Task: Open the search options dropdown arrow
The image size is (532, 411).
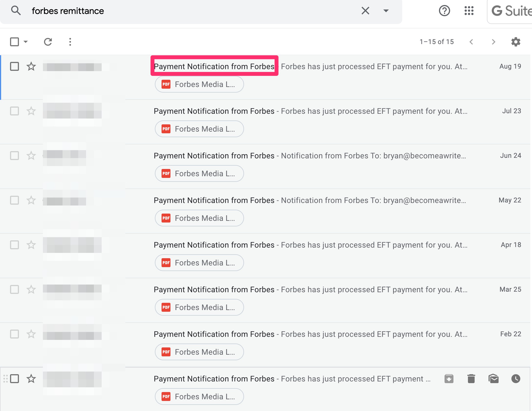Action: (x=386, y=11)
